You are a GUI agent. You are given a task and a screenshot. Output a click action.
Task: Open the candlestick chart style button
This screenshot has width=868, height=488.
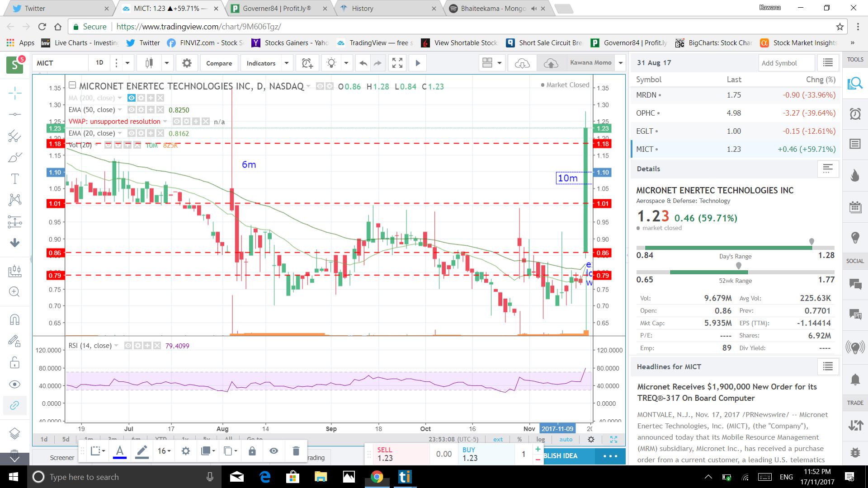coord(149,63)
